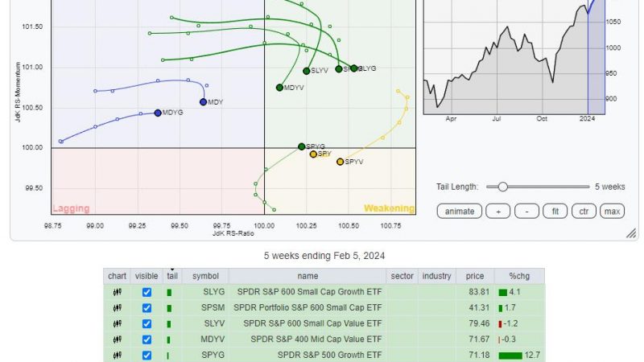
Task: Open chart icon for SLYG row
Action: pos(117,292)
